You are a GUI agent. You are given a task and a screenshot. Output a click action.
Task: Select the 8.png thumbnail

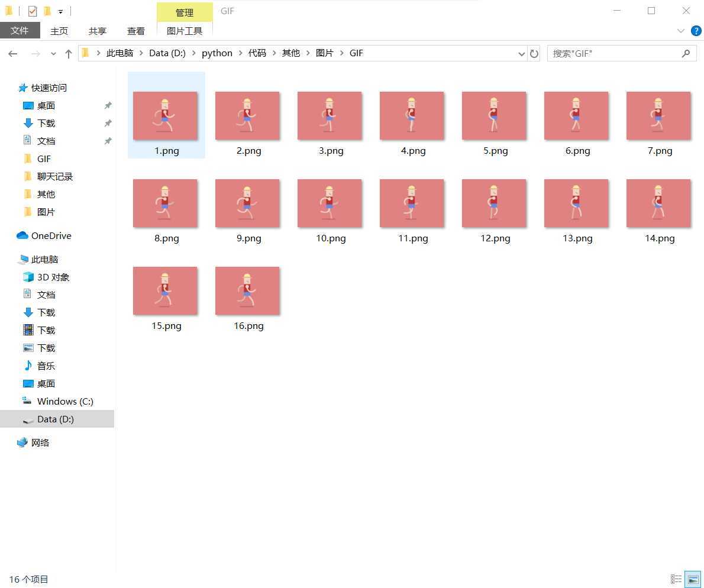(x=165, y=203)
